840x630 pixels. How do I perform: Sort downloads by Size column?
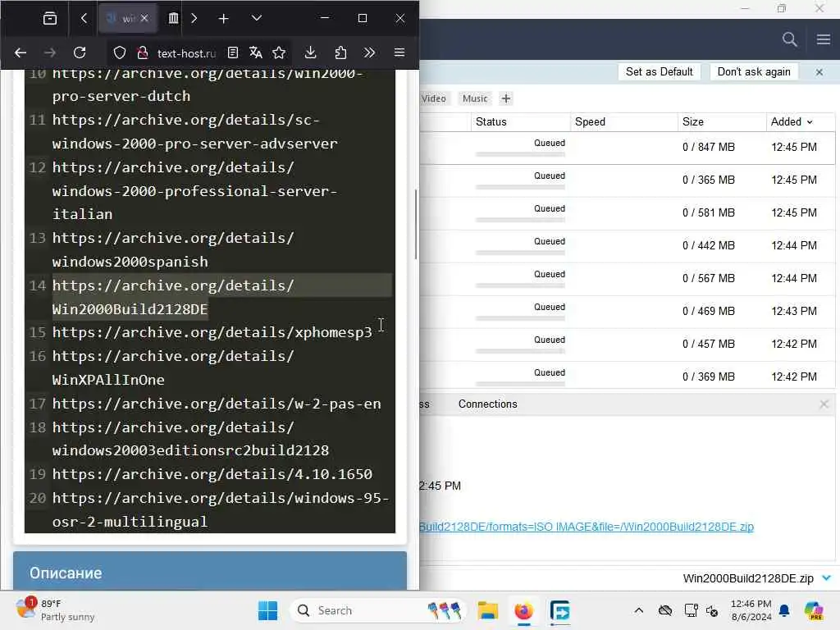tap(722, 121)
